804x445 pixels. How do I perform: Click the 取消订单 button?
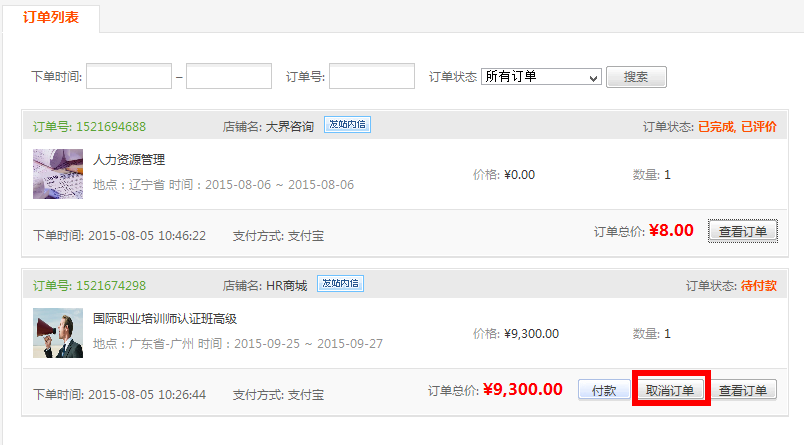click(x=671, y=390)
